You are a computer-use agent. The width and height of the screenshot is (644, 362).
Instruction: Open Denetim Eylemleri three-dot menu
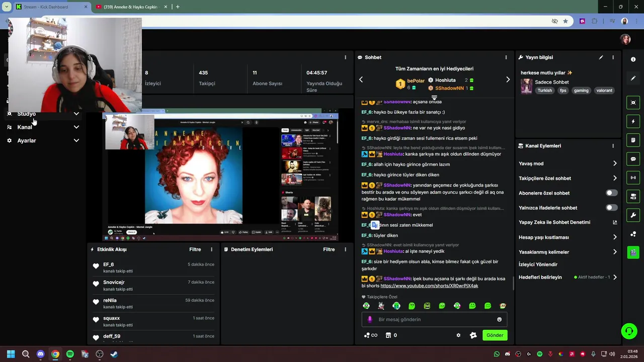point(345,249)
